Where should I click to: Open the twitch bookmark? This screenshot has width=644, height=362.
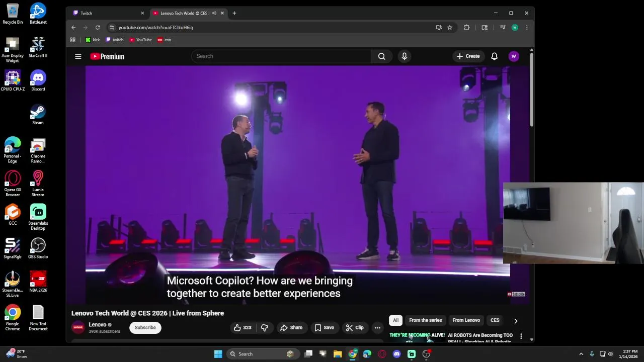[x=114, y=40]
